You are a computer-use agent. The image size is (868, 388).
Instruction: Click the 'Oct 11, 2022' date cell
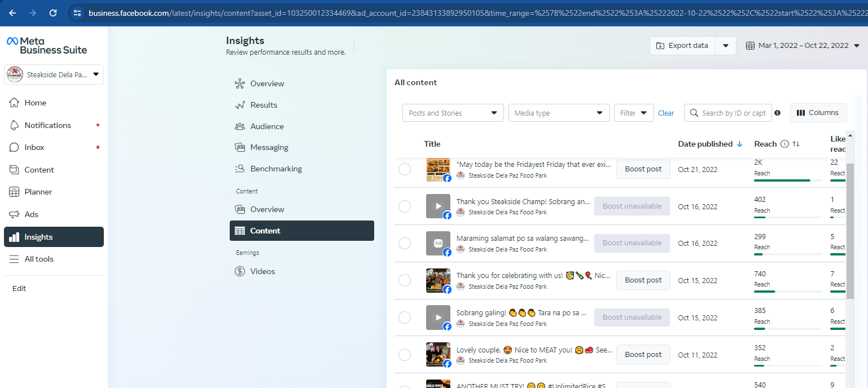[x=698, y=355]
